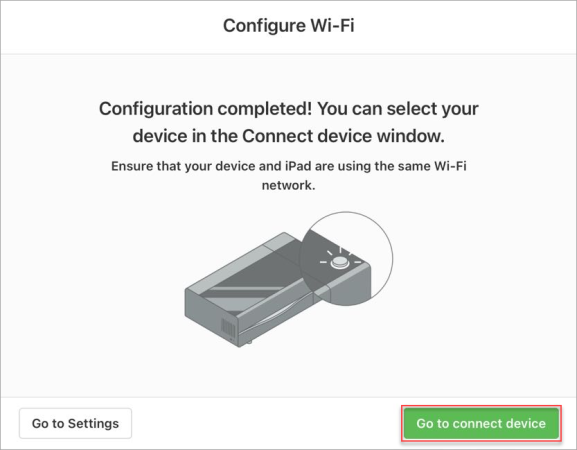Screen dimensions: 577x450
Task: Click the Configuration completed! heading line
Action: coord(288,109)
